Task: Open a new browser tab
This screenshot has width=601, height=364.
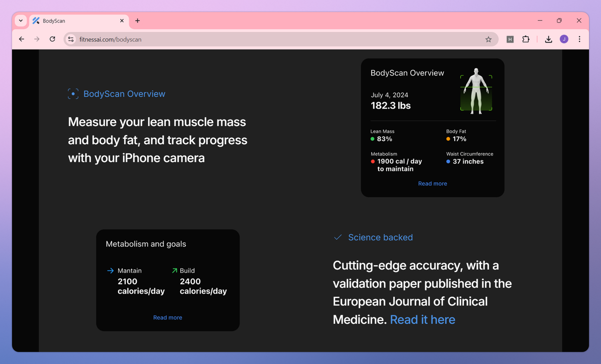Action: [137, 21]
